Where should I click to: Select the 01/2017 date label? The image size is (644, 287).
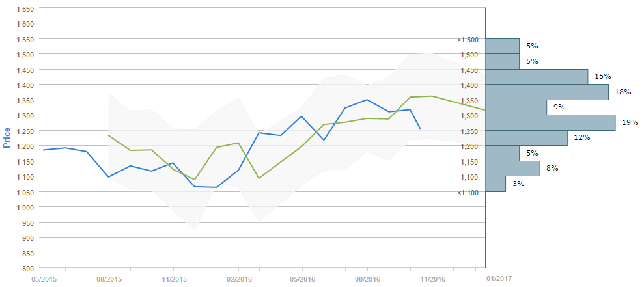point(499,279)
